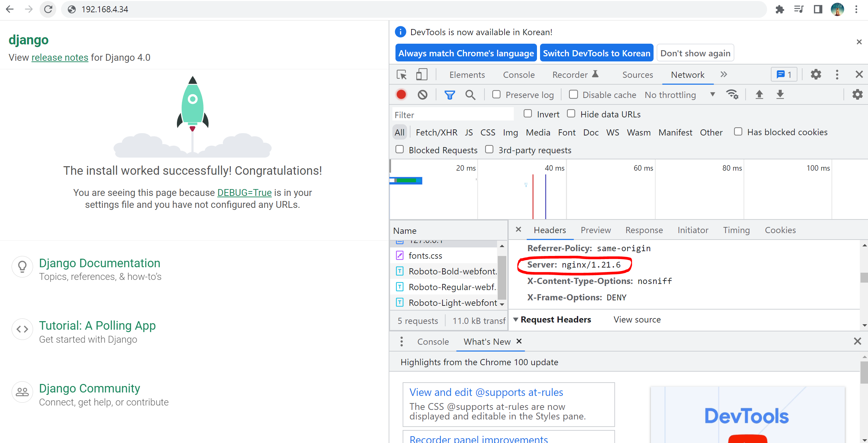
Task: Select the inspect element picker tool
Action: [x=402, y=74]
